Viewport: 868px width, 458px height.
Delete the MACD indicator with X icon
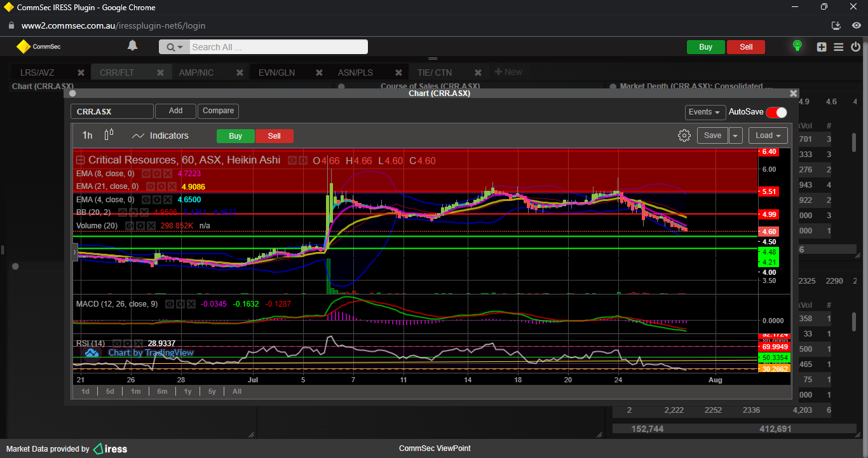pyautogui.click(x=191, y=304)
